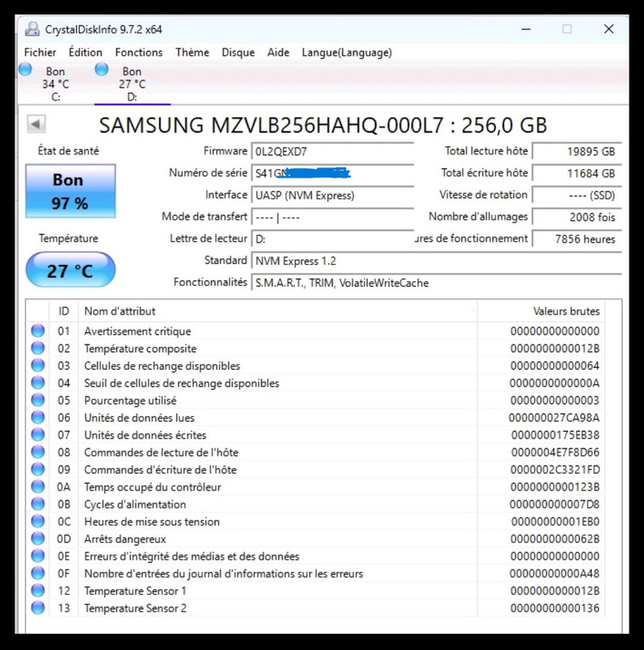
Task: Click status orb for Erreurs d'intégrité row
Action: [x=37, y=556]
